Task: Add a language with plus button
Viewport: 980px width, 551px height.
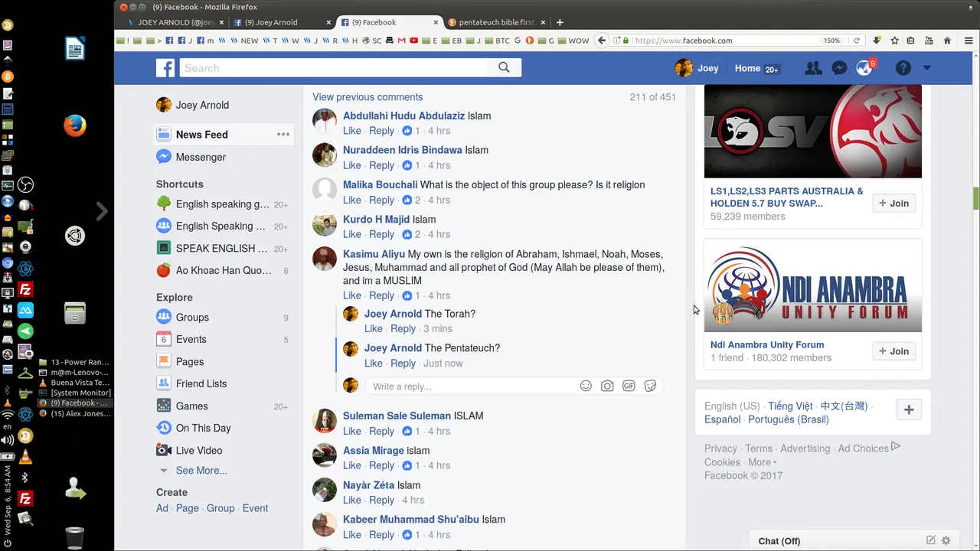Action: tap(909, 410)
